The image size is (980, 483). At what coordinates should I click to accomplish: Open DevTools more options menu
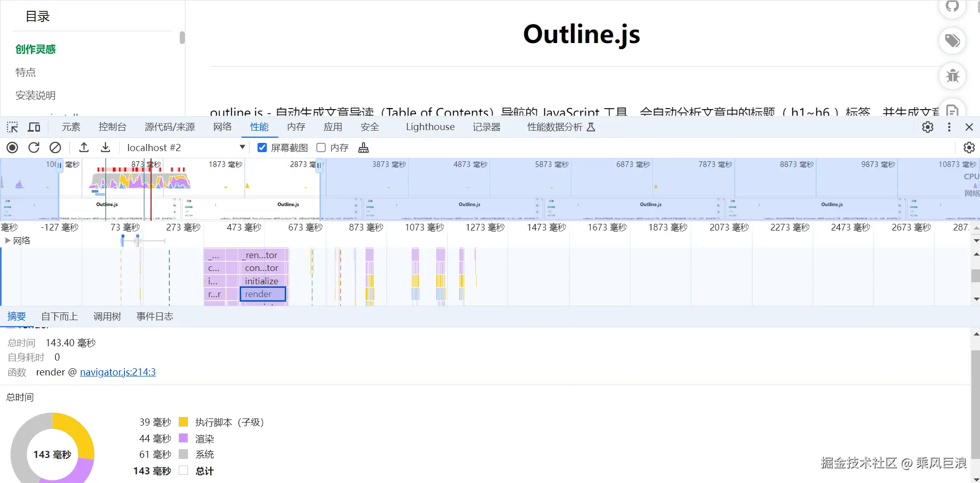tap(949, 127)
